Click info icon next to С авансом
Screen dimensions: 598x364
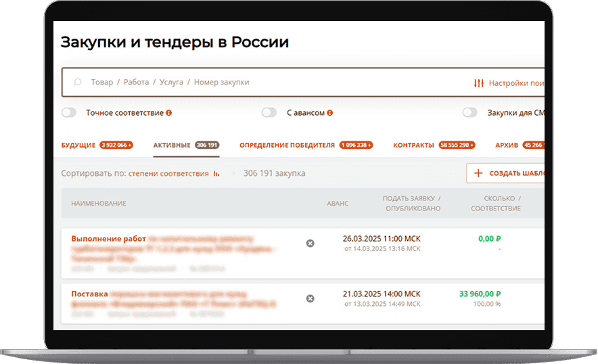pyautogui.click(x=330, y=113)
